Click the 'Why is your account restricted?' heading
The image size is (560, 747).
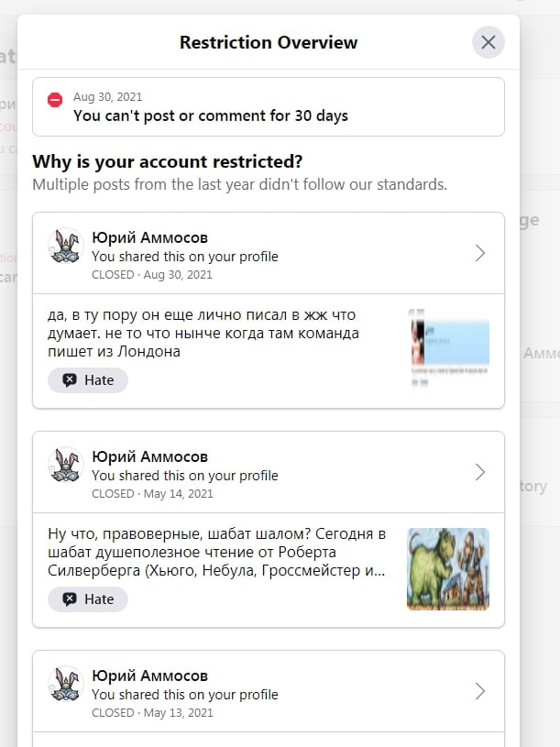(x=168, y=161)
